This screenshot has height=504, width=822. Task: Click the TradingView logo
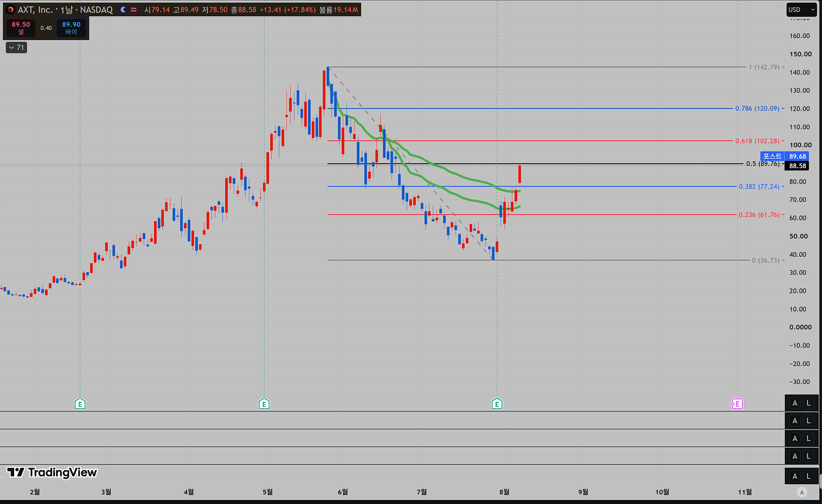coord(52,472)
